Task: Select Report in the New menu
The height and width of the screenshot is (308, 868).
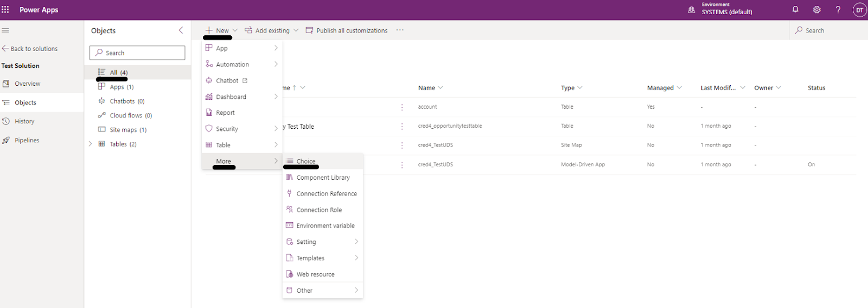Action: (242, 112)
